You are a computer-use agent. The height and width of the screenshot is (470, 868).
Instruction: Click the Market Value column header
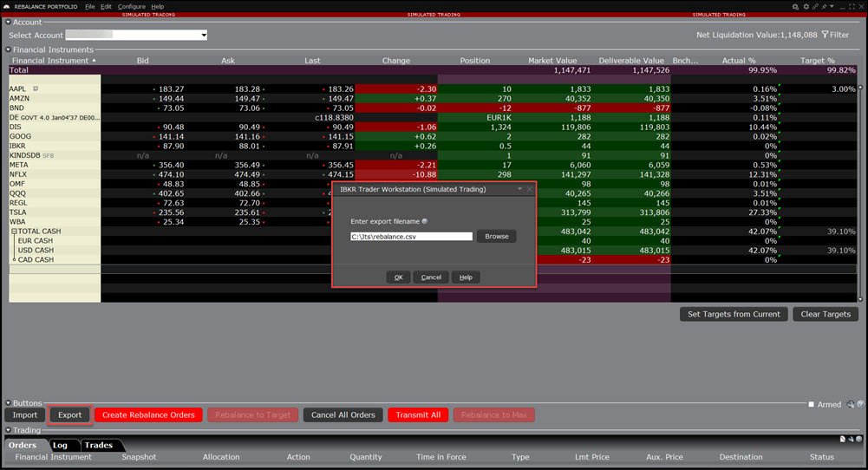point(551,61)
